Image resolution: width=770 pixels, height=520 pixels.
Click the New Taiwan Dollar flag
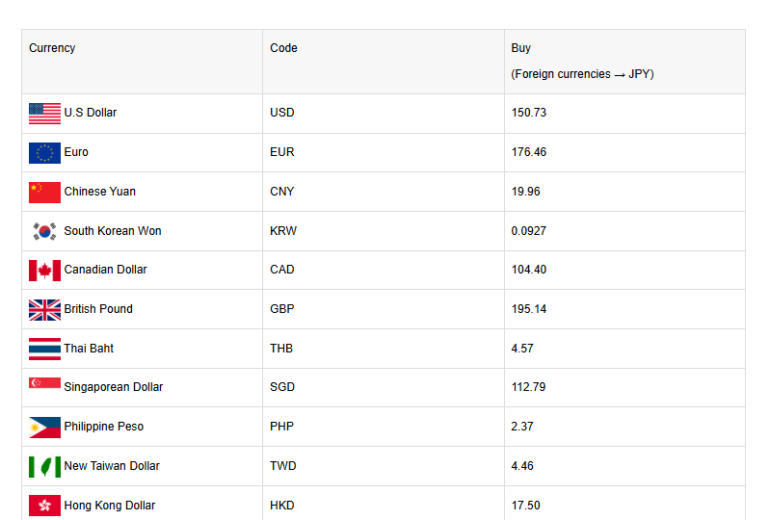[x=45, y=466]
